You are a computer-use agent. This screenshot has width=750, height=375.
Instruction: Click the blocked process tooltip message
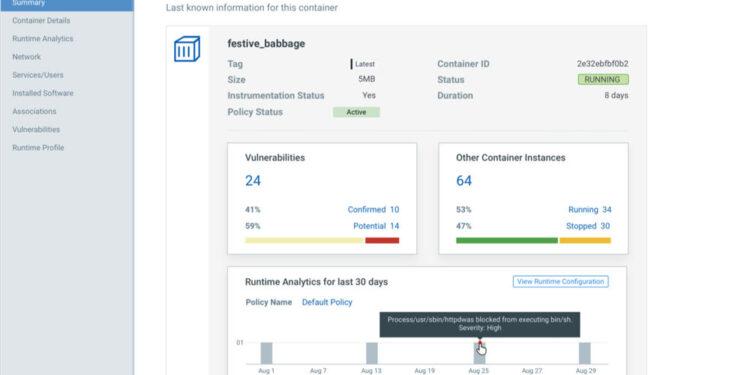[x=480, y=324]
